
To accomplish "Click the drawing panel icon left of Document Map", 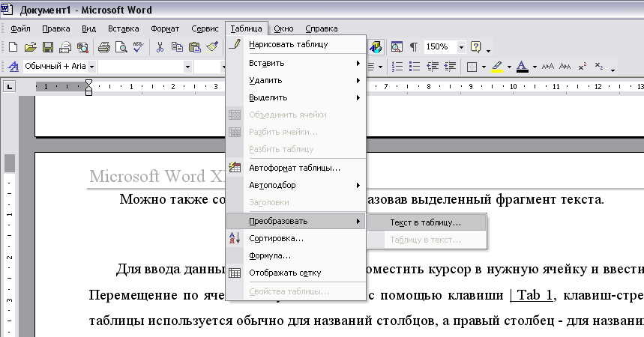I will 376,47.
